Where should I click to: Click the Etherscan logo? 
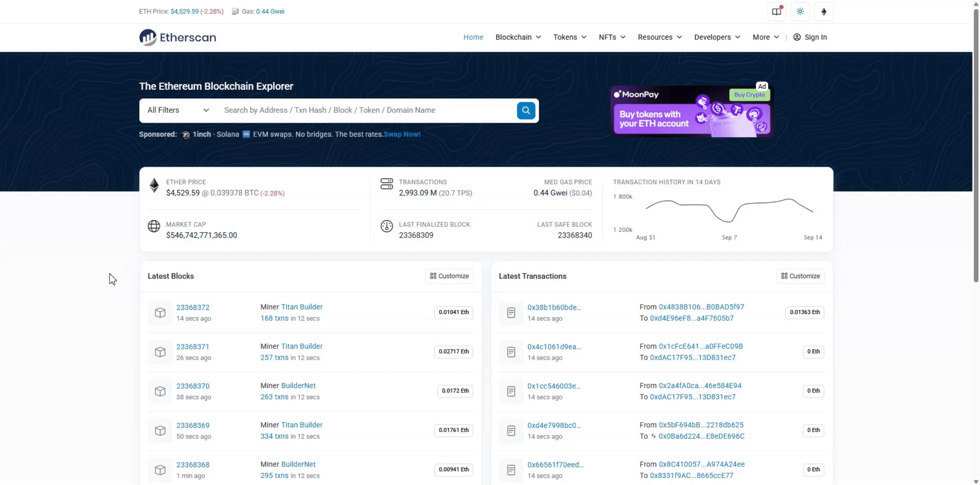(177, 37)
